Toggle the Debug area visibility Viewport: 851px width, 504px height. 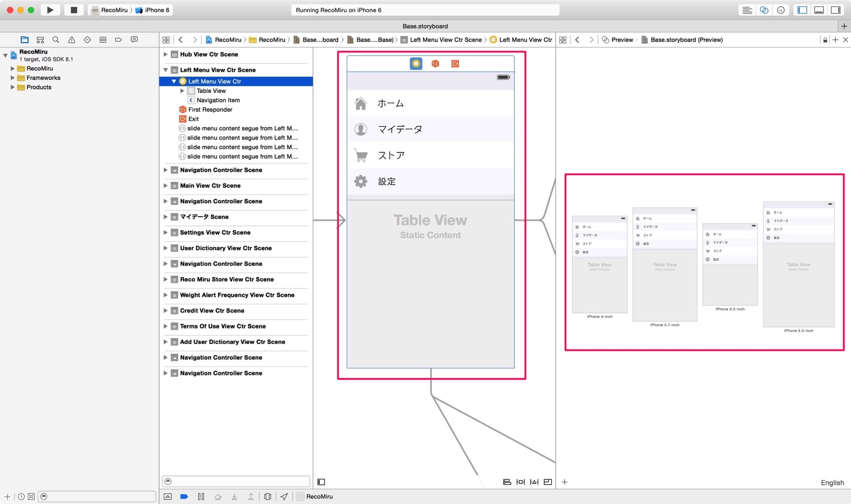tap(819, 10)
